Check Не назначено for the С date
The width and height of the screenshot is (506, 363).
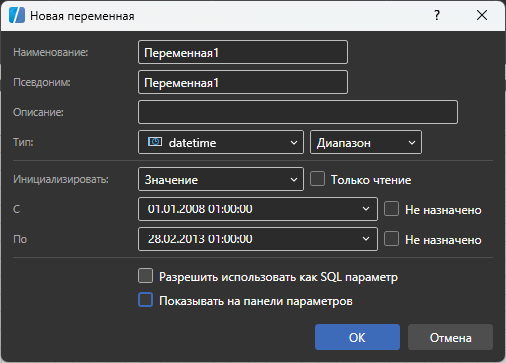click(391, 209)
